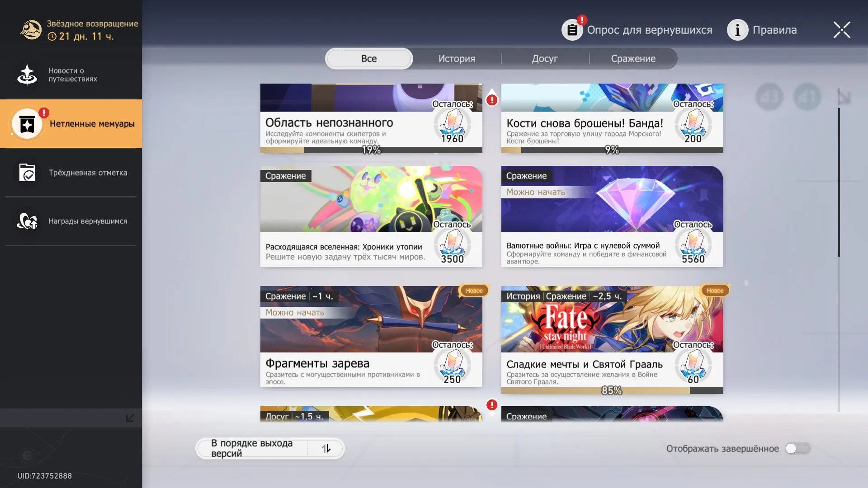
Task: Switch to the Досуг tab
Action: coord(545,59)
